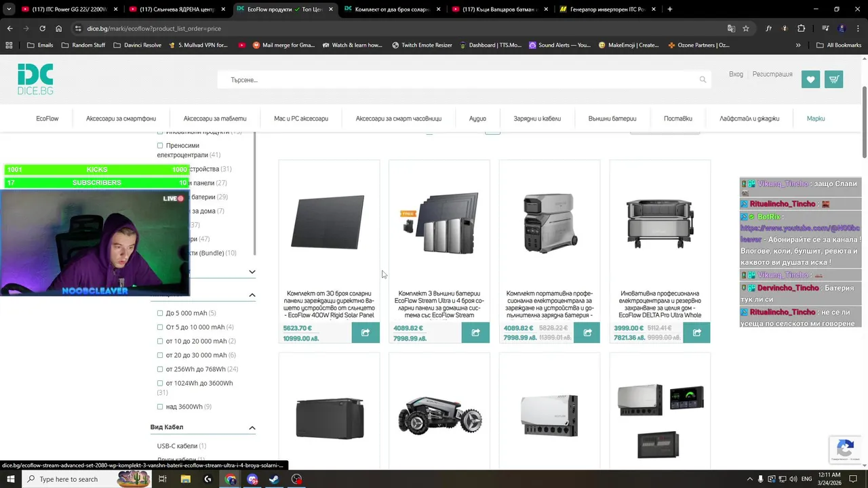
Task: Check от 20 до 30 000 mAh filter
Action: coord(160,355)
